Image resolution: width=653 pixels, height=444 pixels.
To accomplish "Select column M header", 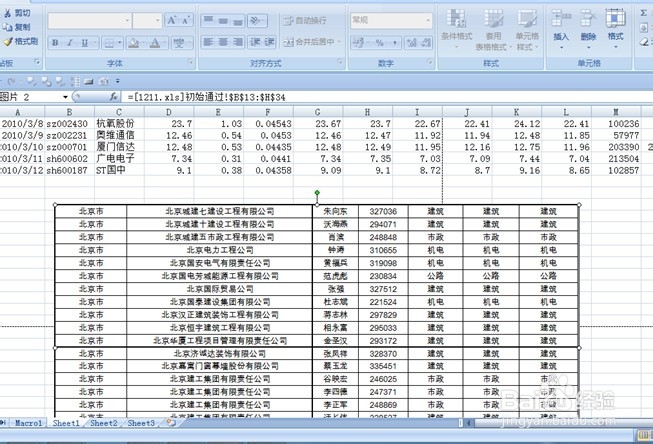I will point(616,112).
